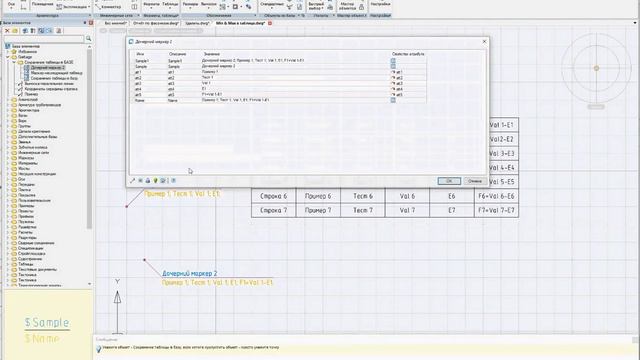Switch to the Удалить.dwg tab
Screen dimensions: 640x360
pyautogui.click(x=197, y=23)
